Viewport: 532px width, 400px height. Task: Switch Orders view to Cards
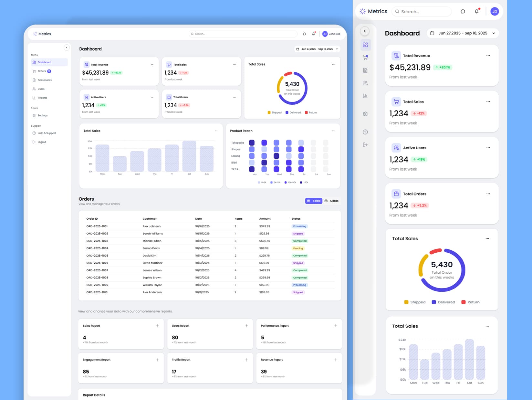[332, 201]
